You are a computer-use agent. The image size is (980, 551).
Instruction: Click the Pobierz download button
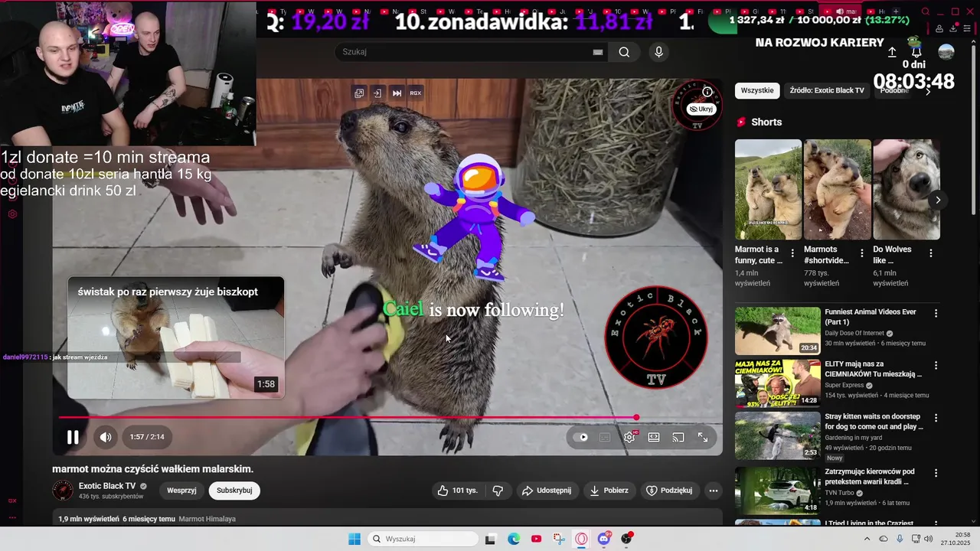(609, 491)
